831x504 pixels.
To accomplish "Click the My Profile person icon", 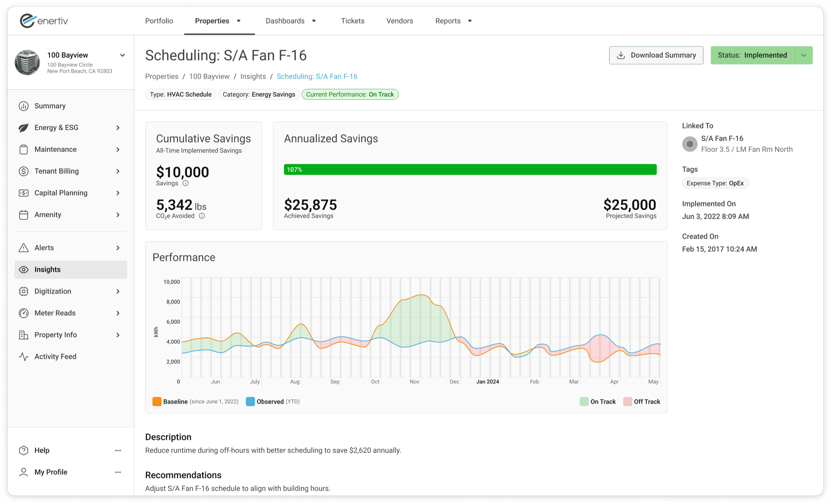I will [x=24, y=472].
